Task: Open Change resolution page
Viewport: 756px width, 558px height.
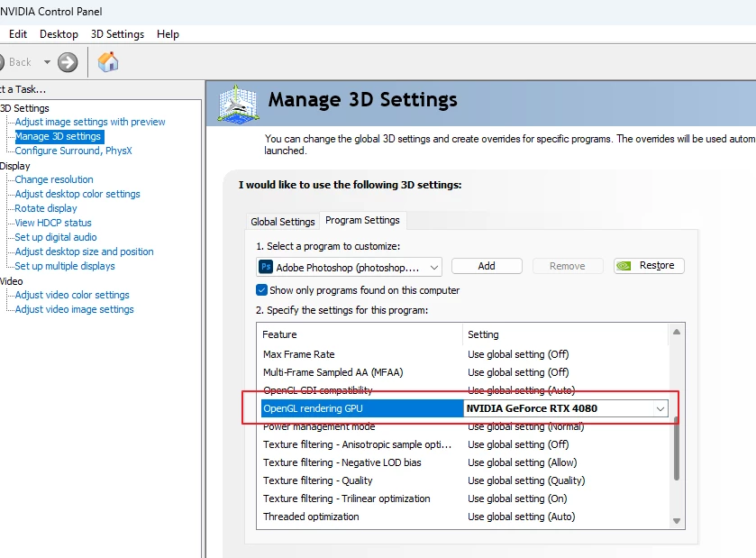Action: point(54,179)
